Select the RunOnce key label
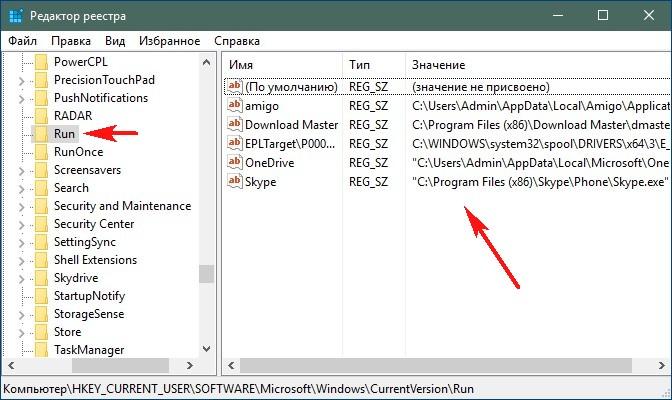The height and width of the screenshot is (400, 672). [x=78, y=152]
